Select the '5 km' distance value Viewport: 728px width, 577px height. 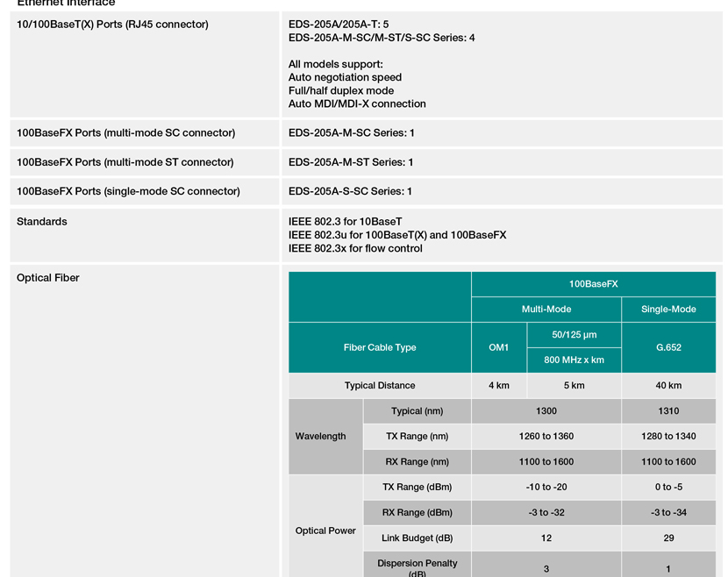pos(575,385)
